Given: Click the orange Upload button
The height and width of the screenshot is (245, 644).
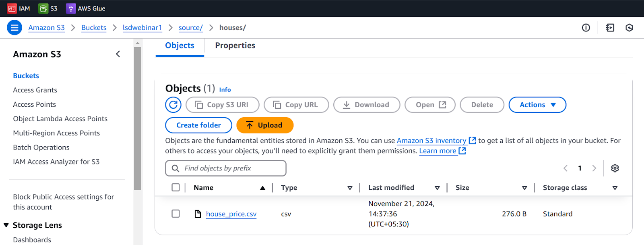Looking at the screenshot, I should click(x=265, y=125).
